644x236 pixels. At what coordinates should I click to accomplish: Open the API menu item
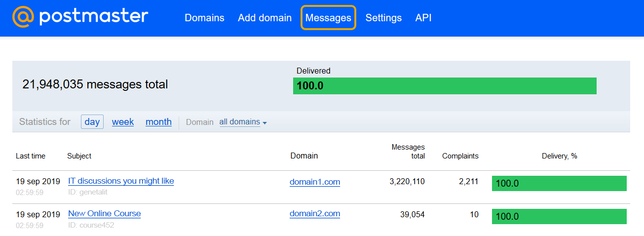(423, 18)
